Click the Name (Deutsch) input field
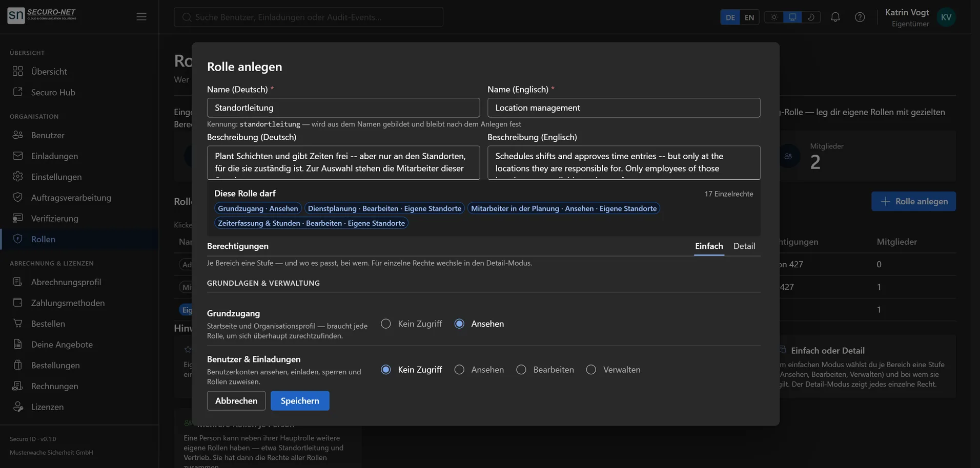 [x=343, y=108]
